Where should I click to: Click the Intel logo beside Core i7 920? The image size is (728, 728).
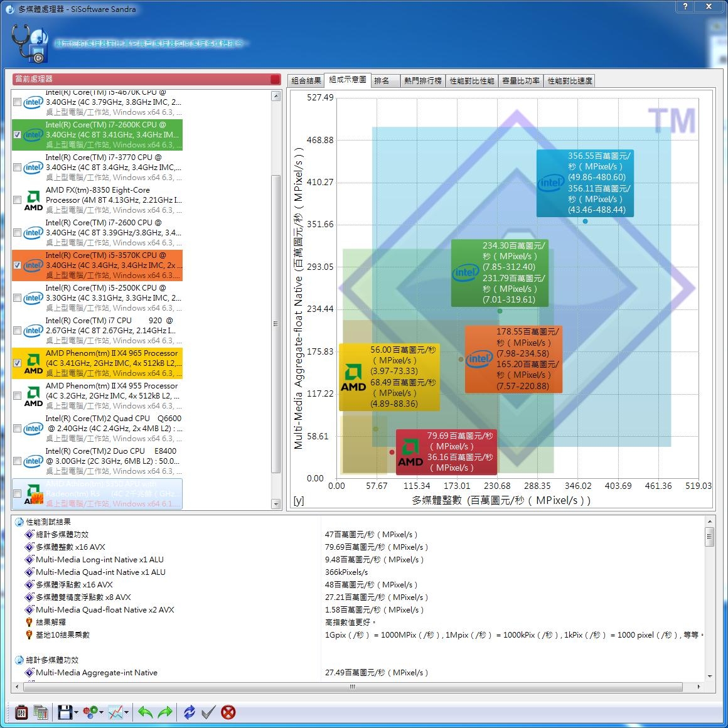coord(33,330)
